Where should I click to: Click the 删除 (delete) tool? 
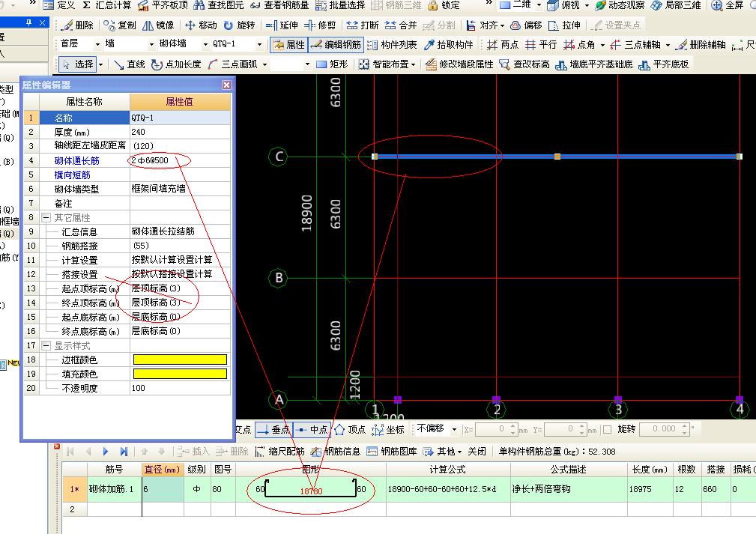(78, 25)
